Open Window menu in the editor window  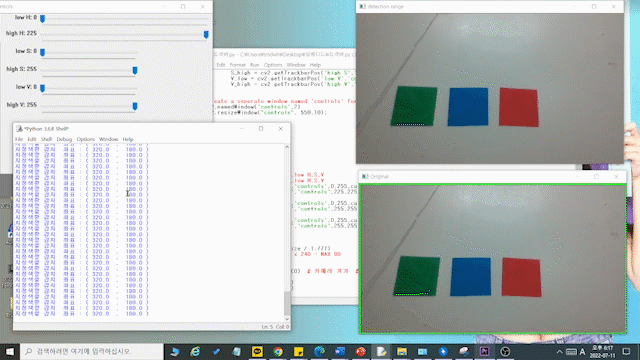click(296, 65)
